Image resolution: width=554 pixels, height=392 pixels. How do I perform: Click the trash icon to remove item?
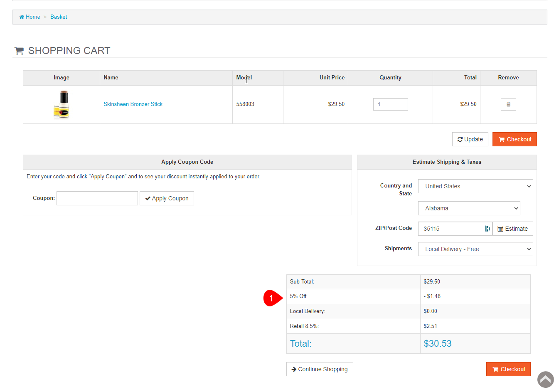(508, 104)
